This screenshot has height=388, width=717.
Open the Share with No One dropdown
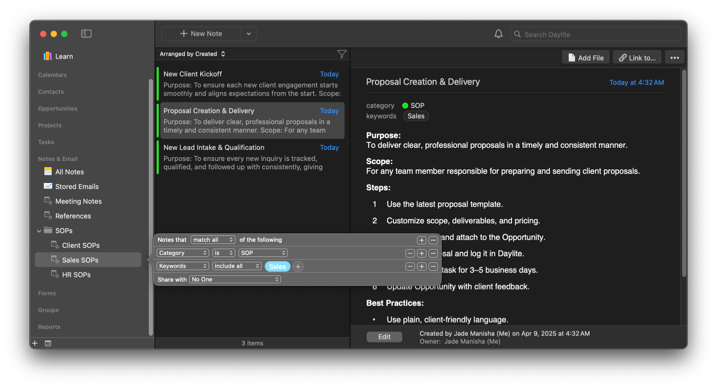click(235, 279)
